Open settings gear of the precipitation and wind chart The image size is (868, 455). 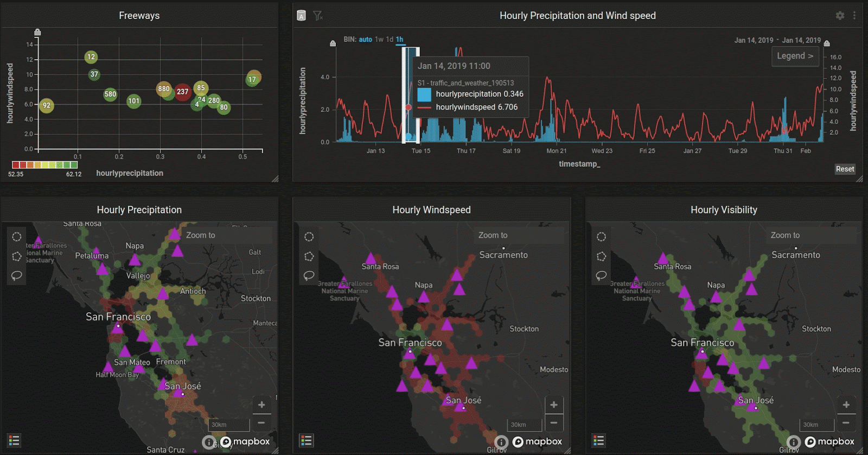840,16
